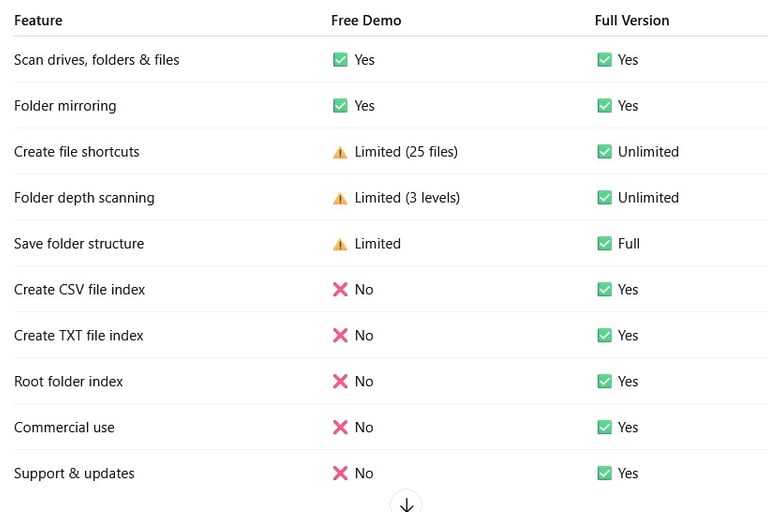Click Full Version check for Create CSV file index

pyautogui.click(x=604, y=290)
